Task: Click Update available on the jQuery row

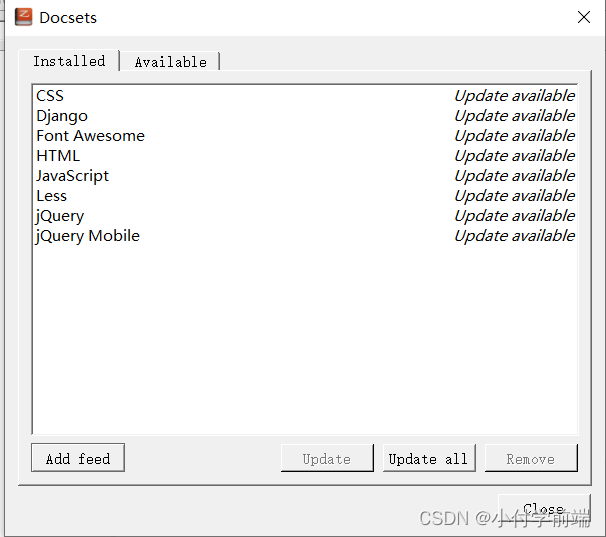Action: [514, 216]
